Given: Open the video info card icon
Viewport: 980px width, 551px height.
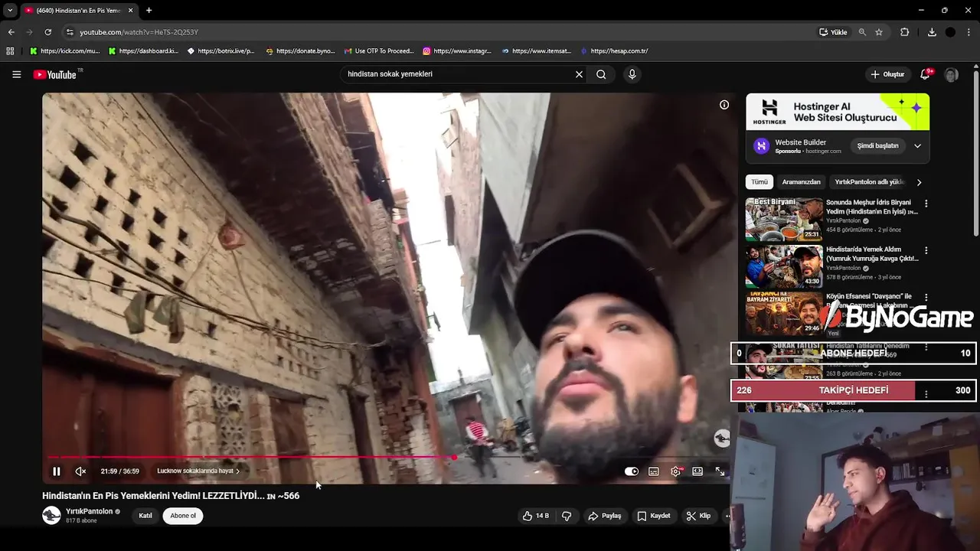Looking at the screenshot, I should click(x=724, y=105).
